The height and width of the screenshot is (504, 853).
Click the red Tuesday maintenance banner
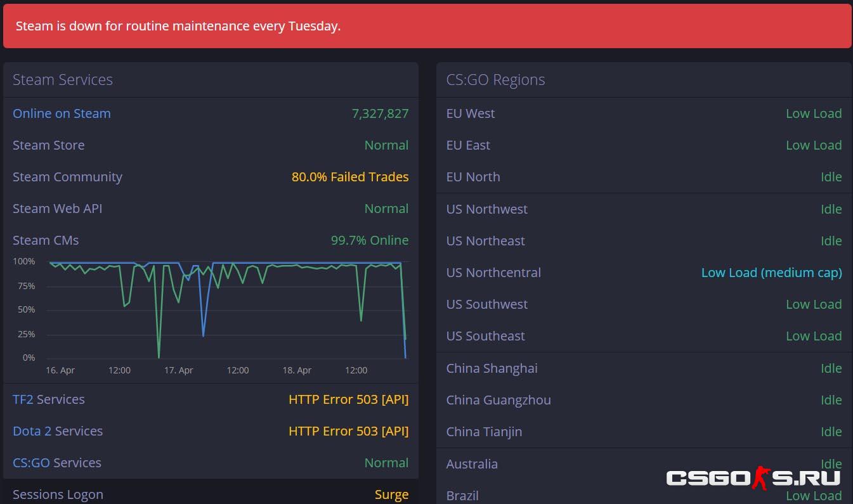427,26
